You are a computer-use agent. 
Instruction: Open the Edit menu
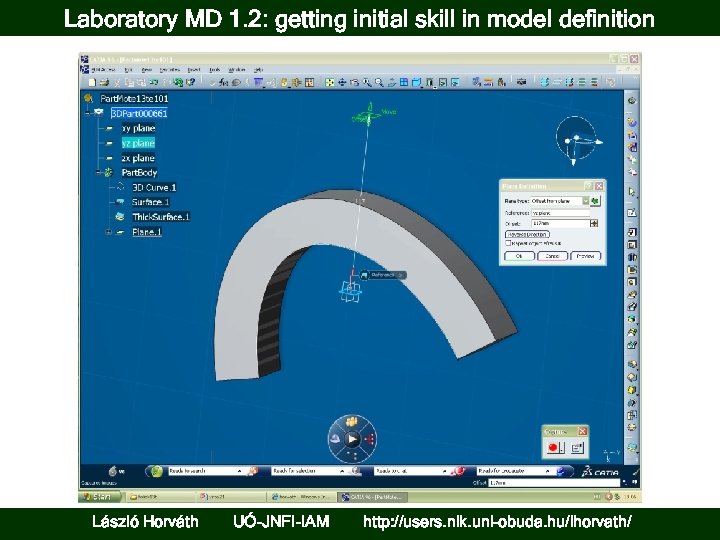click(129, 70)
